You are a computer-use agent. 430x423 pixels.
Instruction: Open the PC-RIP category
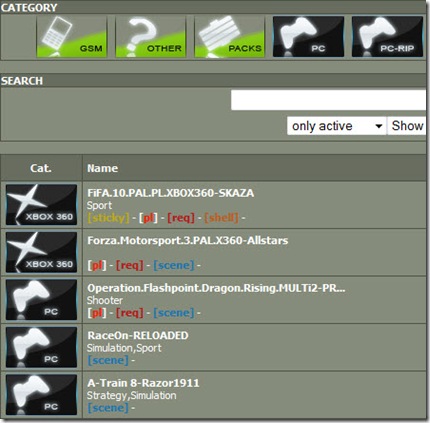[x=387, y=37]
